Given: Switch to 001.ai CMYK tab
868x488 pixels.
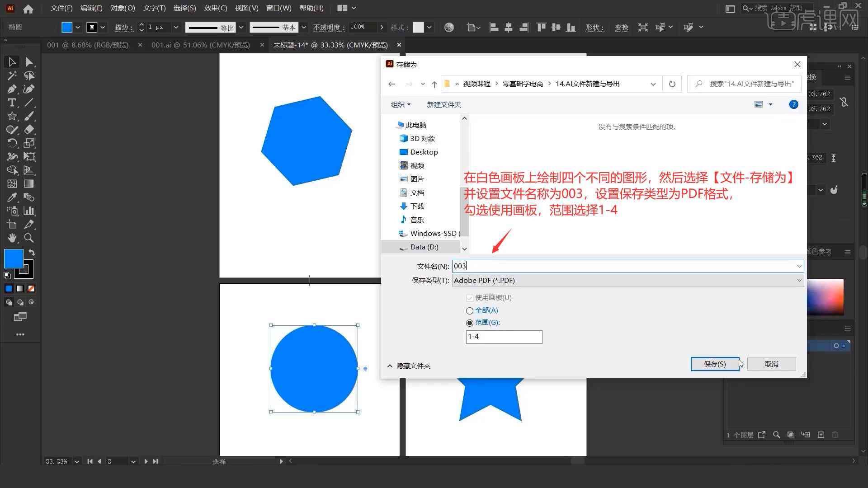Looking at the screenshot, I should click(x=202, y=45).
